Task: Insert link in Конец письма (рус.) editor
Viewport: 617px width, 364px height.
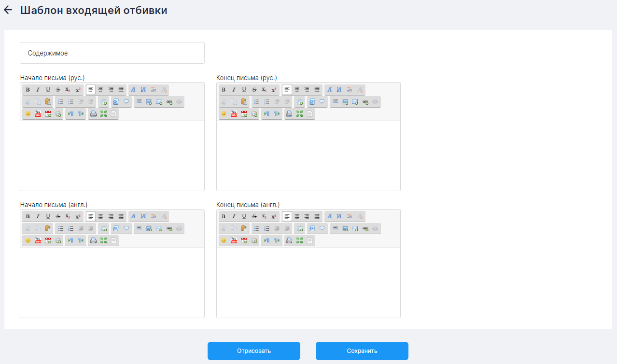Action: pos(365,102)
